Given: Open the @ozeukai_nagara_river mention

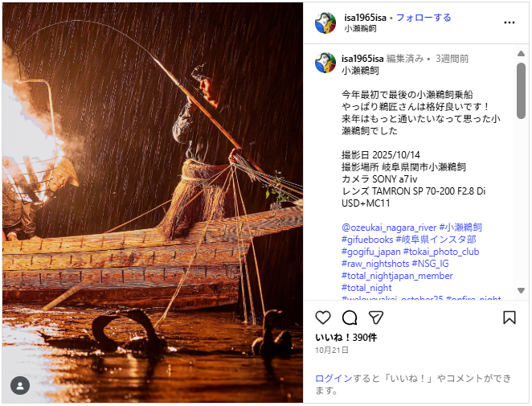Looking at the screenshot, I should (x=389, y=228).
